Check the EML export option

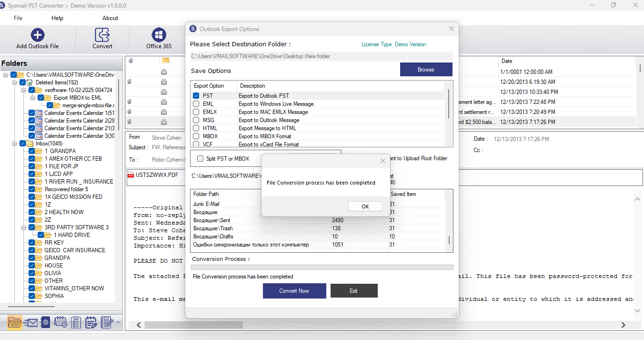[x=196, y=104]
